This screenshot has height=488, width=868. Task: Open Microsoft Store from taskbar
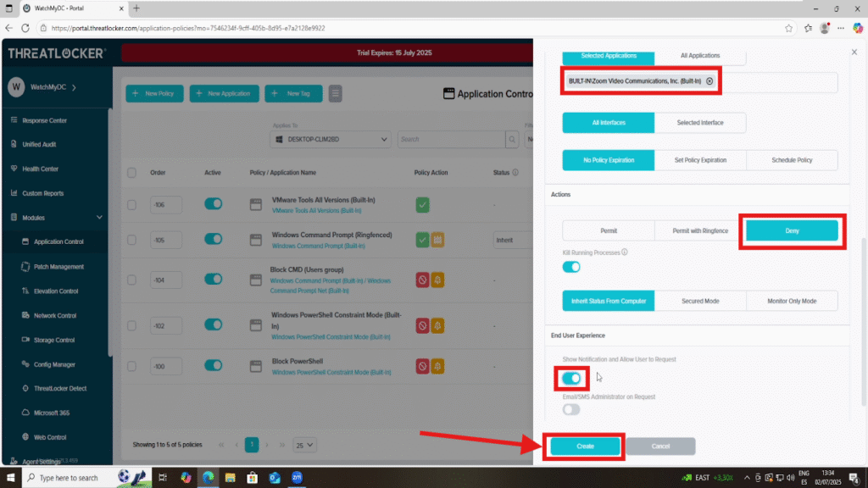tap(252, 478)
